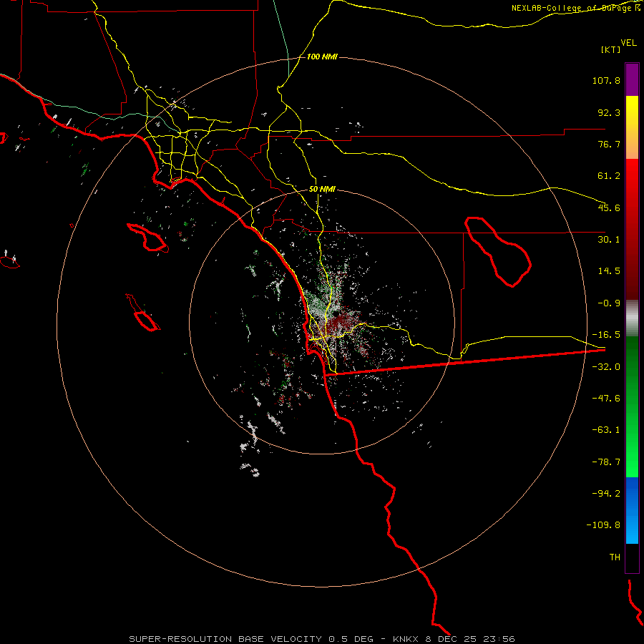Click the blue segment of the color bar
This screenshot has height=644, width=644.
click(632, 510)
